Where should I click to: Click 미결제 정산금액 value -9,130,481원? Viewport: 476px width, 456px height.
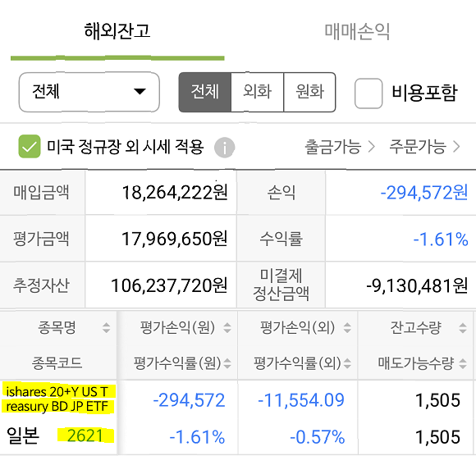(417, 285)
